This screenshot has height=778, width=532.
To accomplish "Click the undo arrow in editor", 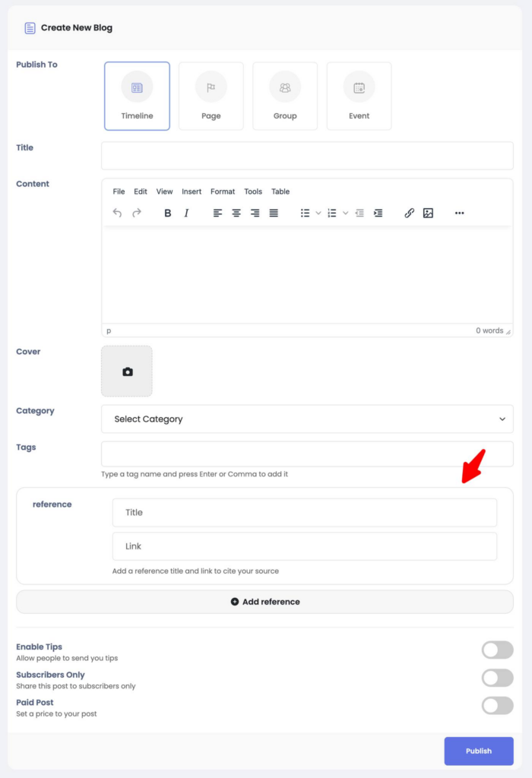I will (117, 213).
